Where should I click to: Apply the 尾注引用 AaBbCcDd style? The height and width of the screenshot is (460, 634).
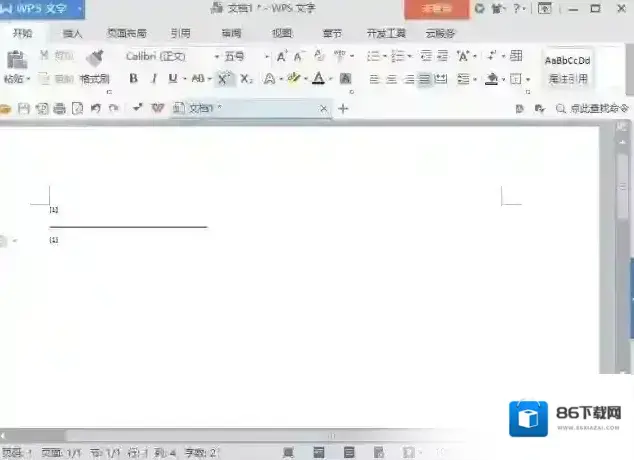[x=567, y=69]
